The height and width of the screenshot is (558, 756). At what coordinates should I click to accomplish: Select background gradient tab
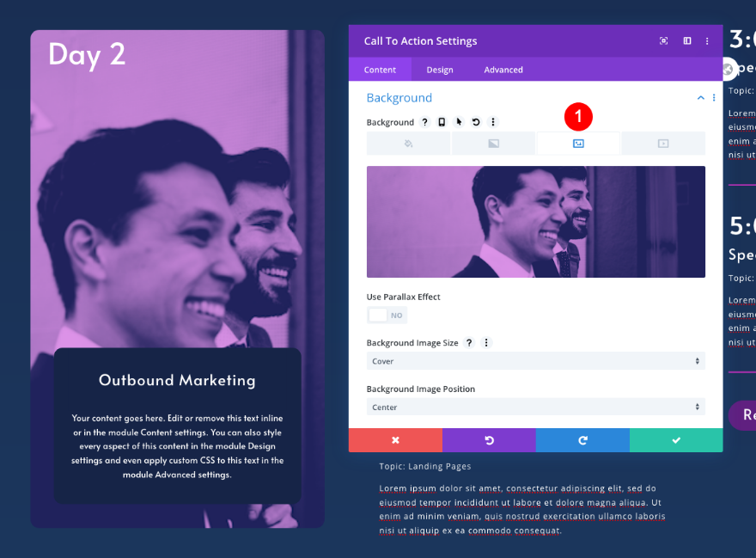493,144
